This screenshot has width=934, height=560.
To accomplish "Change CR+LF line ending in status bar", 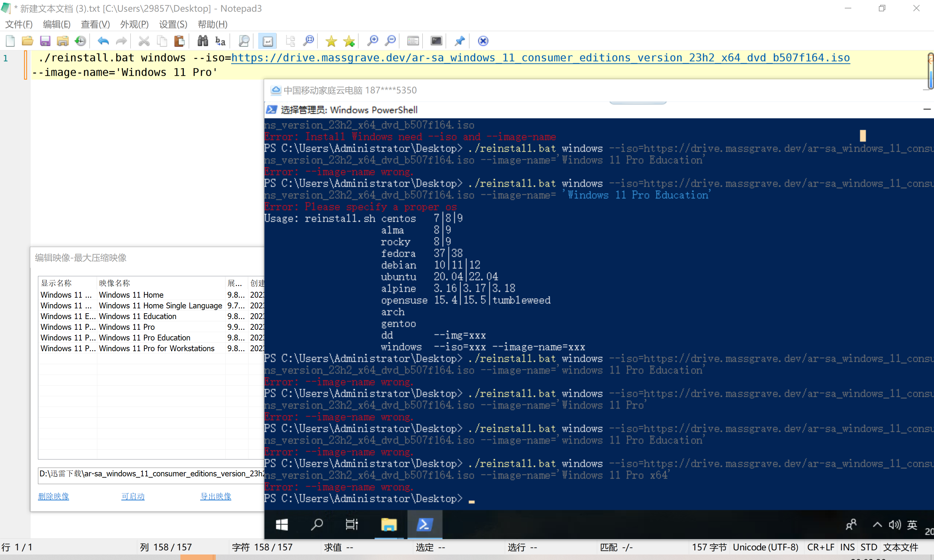I will click(x=821, y=547).
